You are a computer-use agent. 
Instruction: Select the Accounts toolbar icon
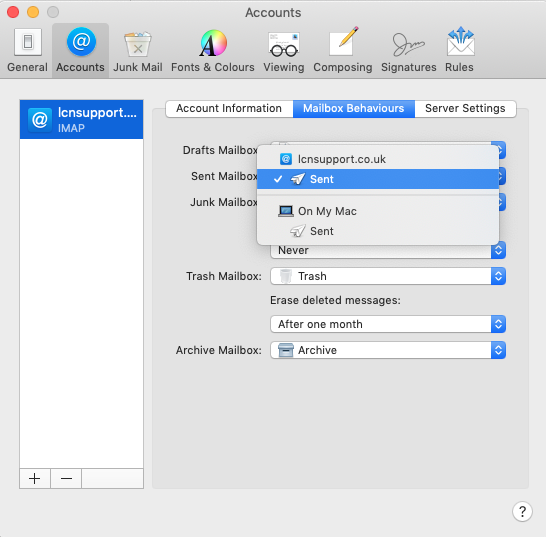coord(80,51)
